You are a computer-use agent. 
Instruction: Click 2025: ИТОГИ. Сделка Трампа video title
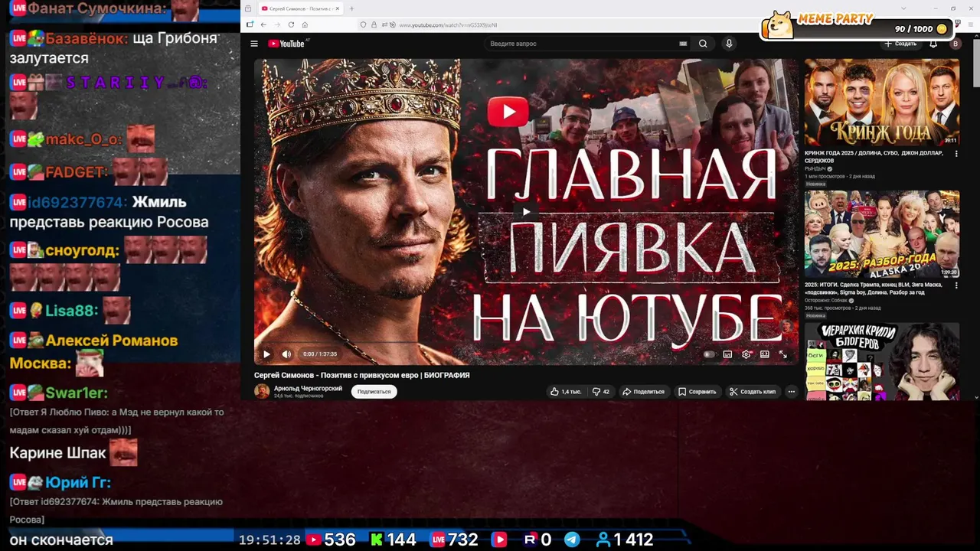pos(874,289)
